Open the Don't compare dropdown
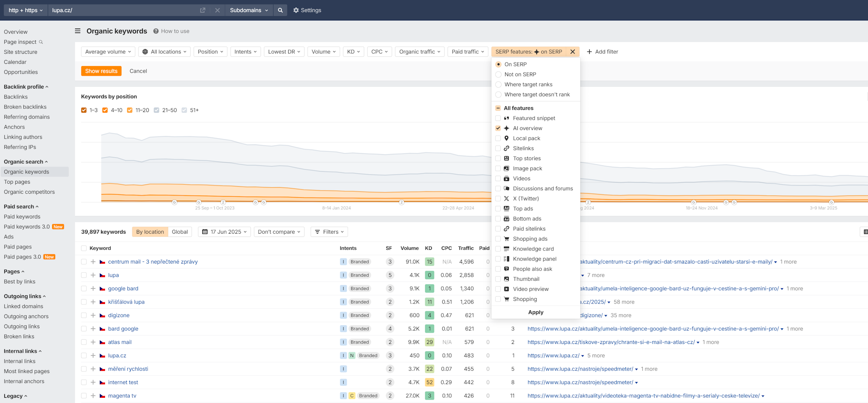The width and height of the screenshot is (868, 403). coord(279,232)
